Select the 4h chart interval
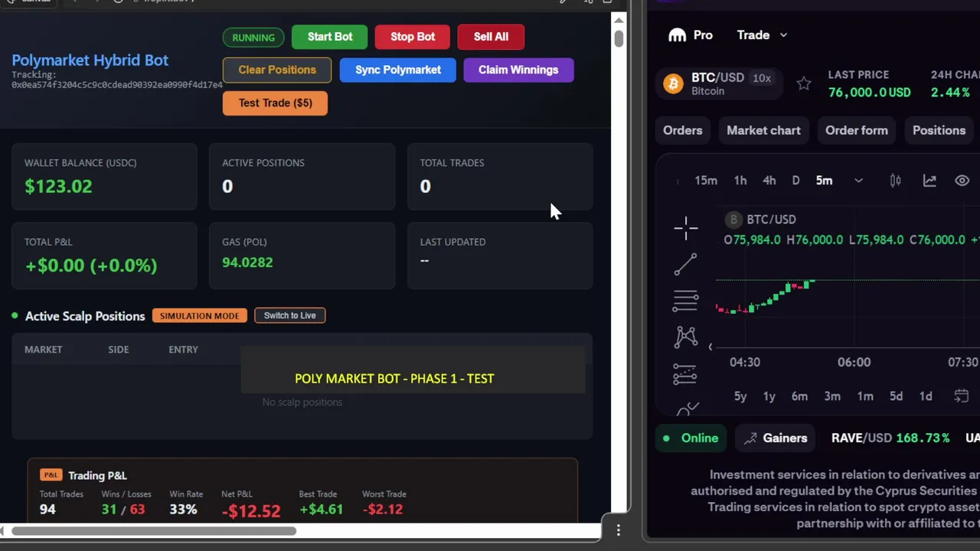This screenshot has width=980, height=551. click(769, 181)
